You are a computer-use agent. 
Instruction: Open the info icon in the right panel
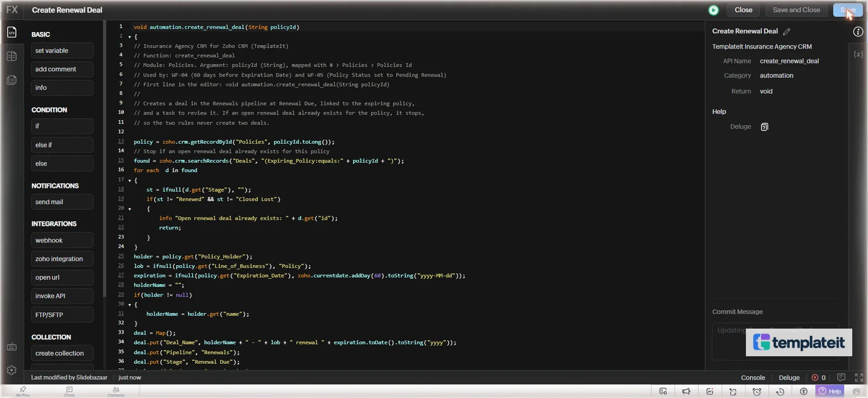[x=858, y=31]
